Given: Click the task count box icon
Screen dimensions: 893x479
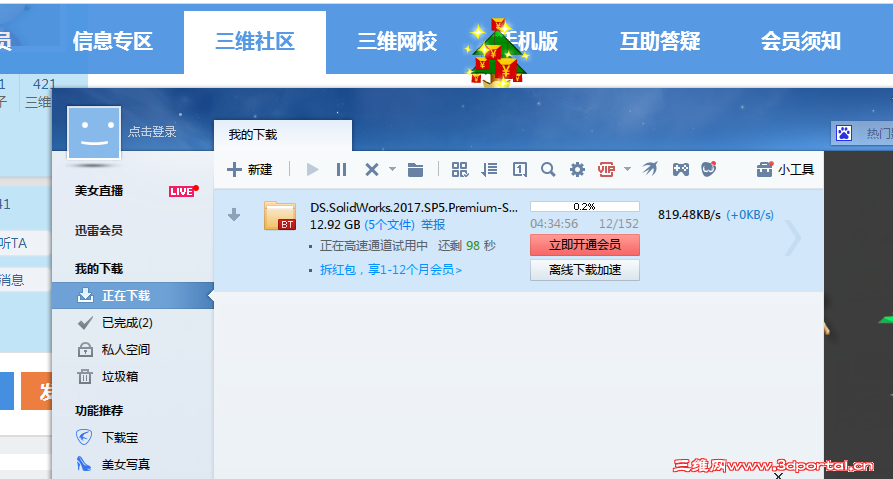Looking at the screenshot, I should click(519, 169).
